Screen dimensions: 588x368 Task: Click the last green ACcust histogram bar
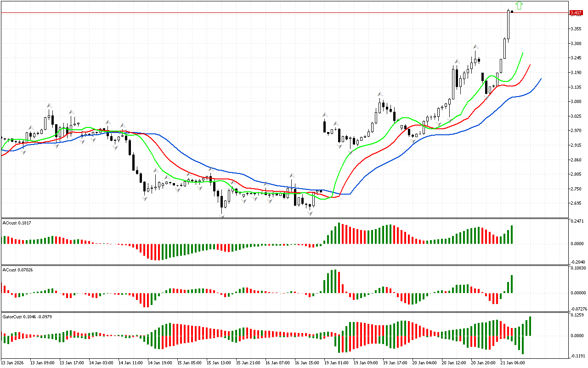coord(511,284)
